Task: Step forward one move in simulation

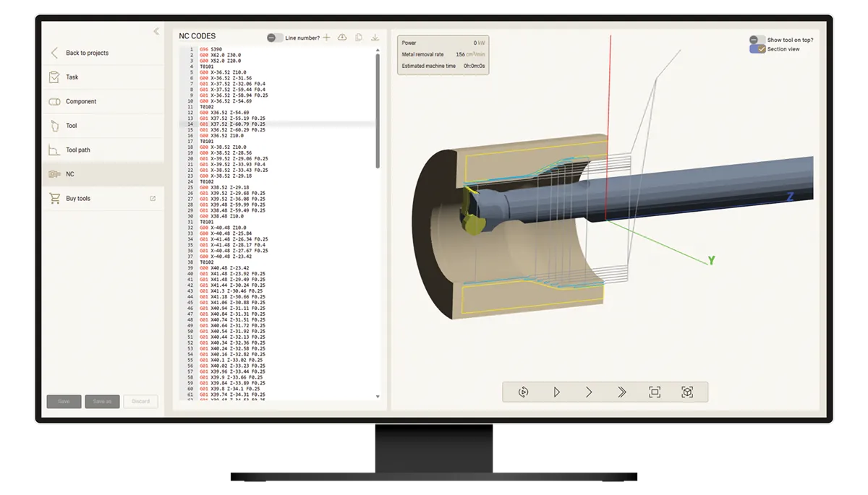Action: (x=589, y=392)
